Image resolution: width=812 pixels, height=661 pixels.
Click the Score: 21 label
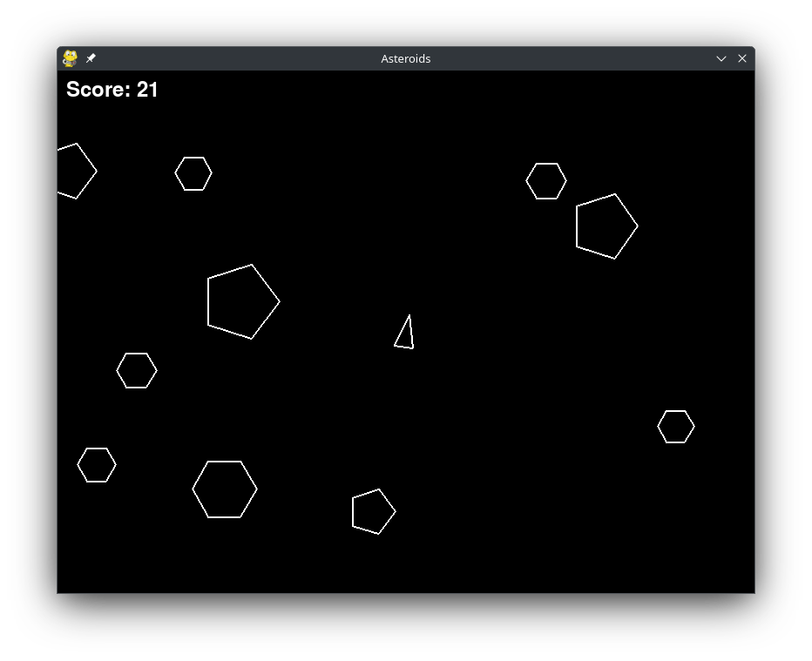point(112,89)
